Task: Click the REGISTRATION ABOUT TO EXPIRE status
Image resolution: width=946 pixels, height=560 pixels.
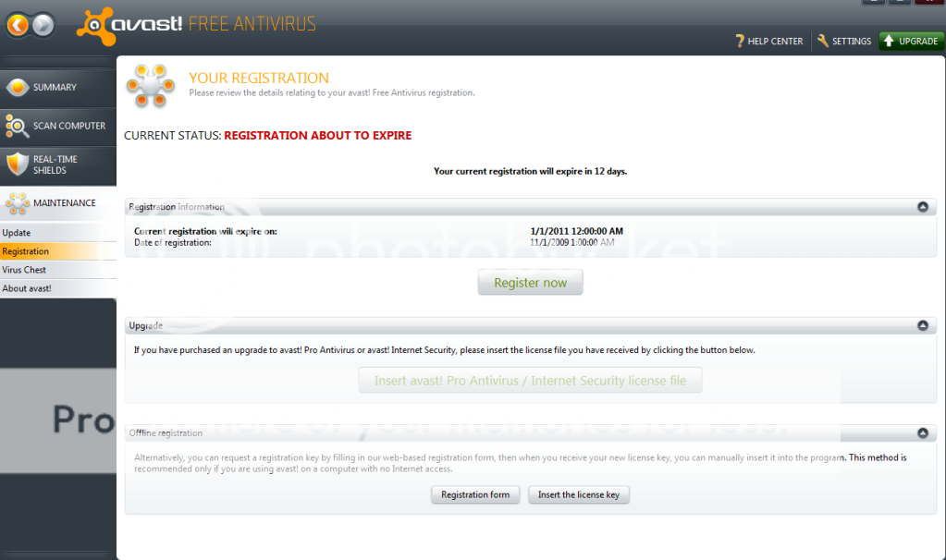Action: tap(318, 136)
